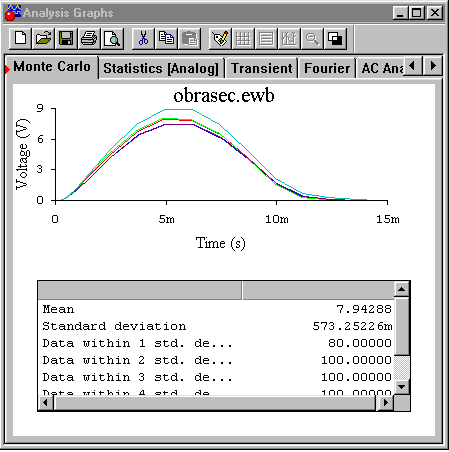Image resolution: width=449 pixels, height=452 pixels.
Task: Select the Data within 3 std. row
Action: tap(217, 377)
